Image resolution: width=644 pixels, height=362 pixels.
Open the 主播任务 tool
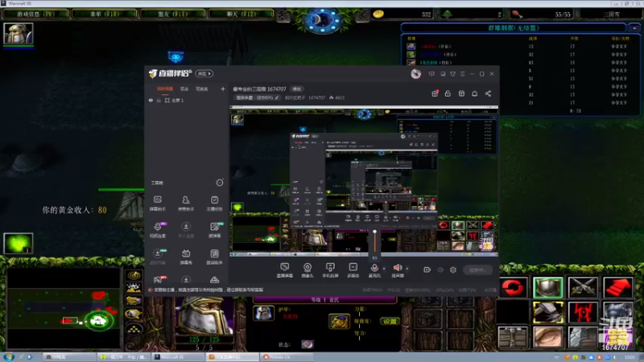click(x=214, y=204)
